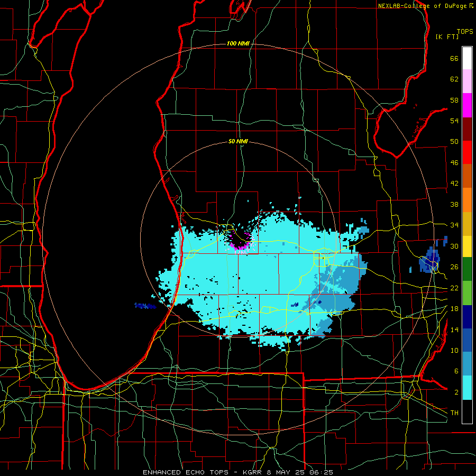Click the bright red 46-50 kft legend swatch
This screenshot has height=476, width=476.
[x=467, y=152]
